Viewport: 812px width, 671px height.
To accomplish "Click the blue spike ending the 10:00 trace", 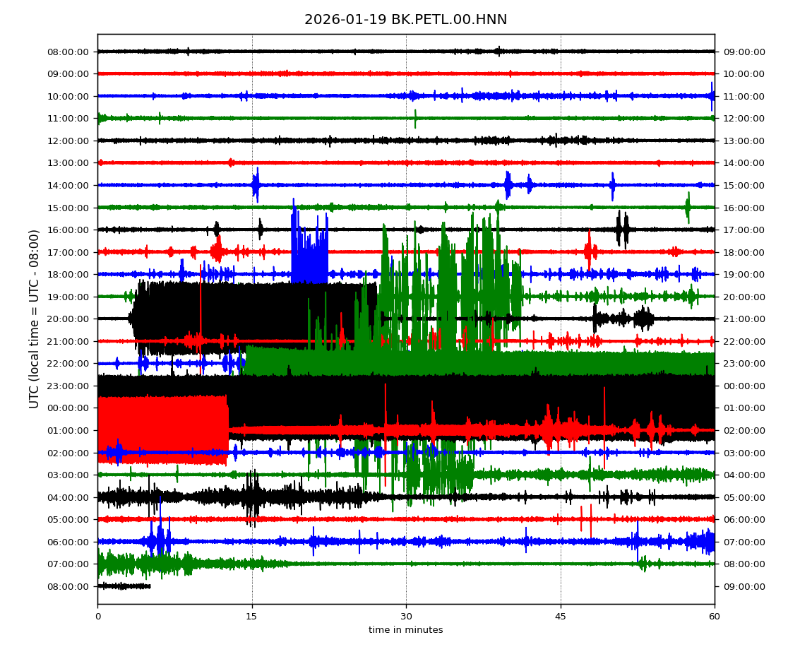I will click(x=712, y=95).
